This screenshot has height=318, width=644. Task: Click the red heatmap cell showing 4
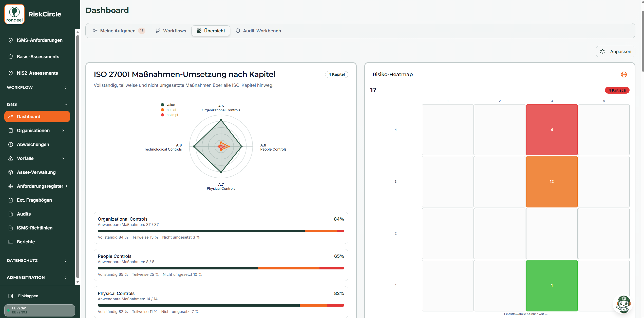point(552,130)
